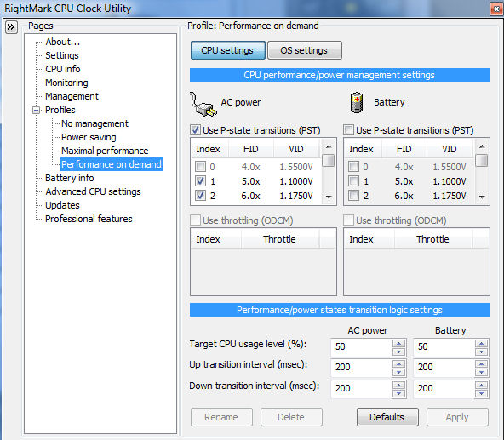Switch to the OS settings tab

[x=305, y=50]
